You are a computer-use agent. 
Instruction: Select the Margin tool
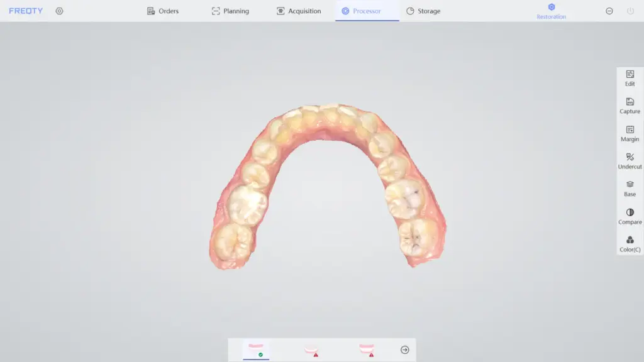click(x=630, y=133)
